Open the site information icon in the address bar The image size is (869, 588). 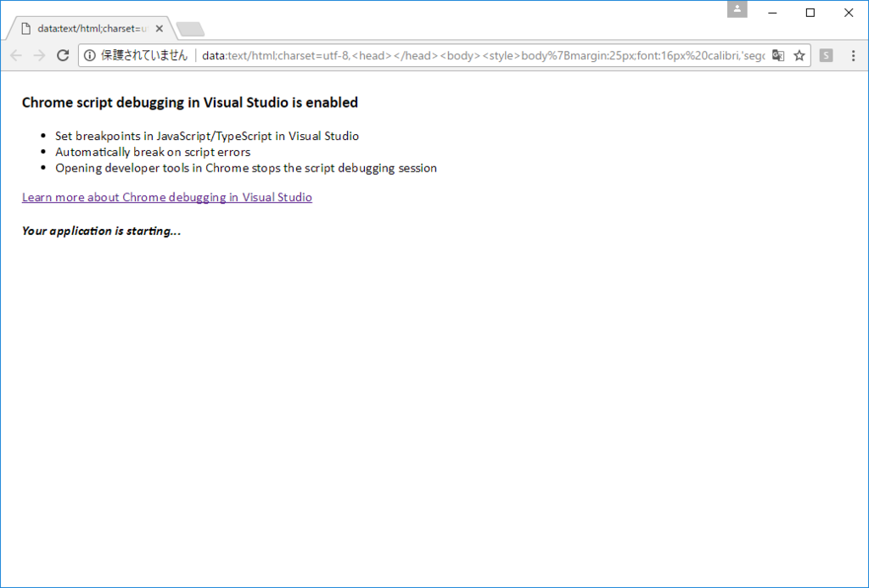(89, 55)
